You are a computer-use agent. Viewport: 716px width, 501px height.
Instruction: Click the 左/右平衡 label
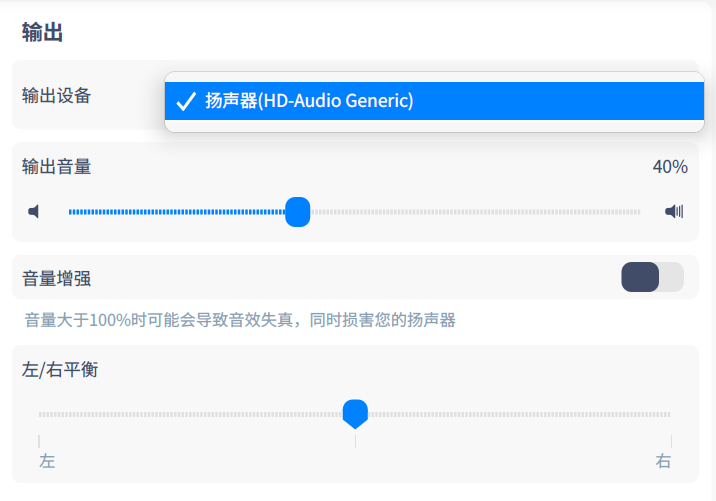[x=60, y=370]
